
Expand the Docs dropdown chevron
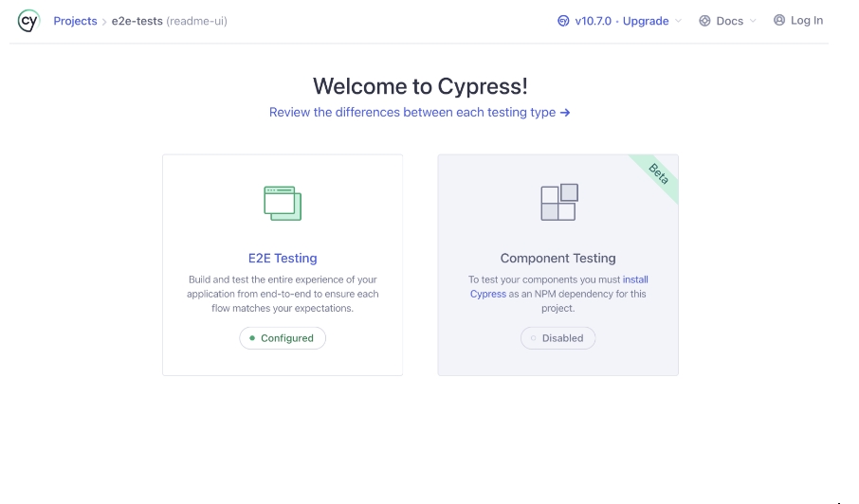click(753, 21)
